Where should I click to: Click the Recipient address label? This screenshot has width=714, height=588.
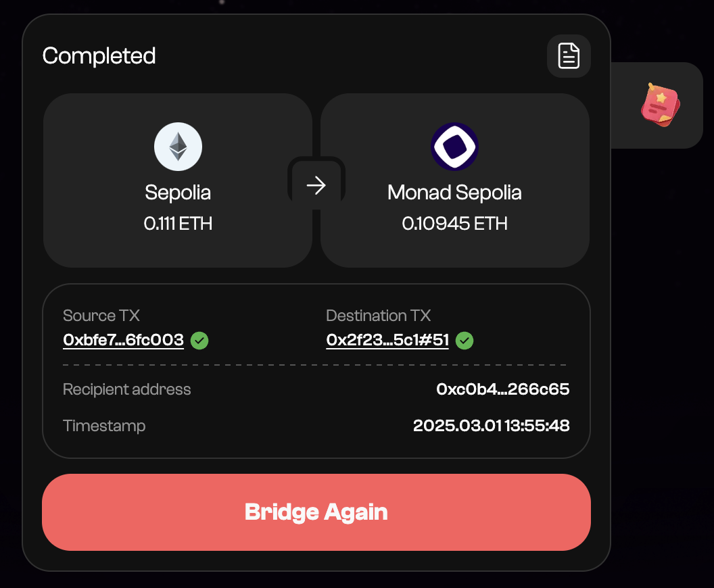(126, 389)
